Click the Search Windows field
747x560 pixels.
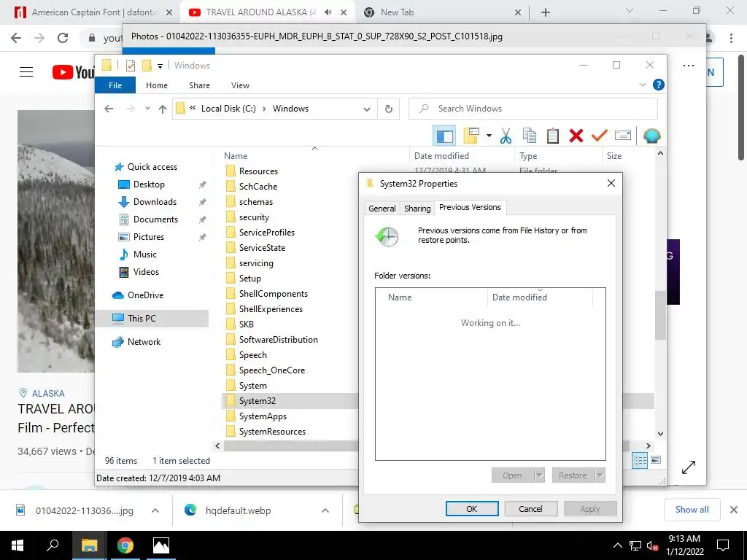(533, 109)
